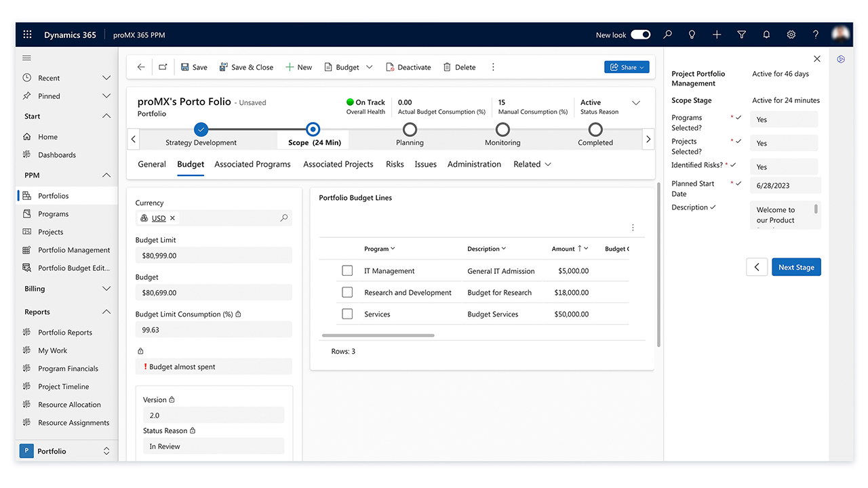This screenshot has width=868, height=488.
Task: Click the back arrow in command bar
Action: point(141,67)
